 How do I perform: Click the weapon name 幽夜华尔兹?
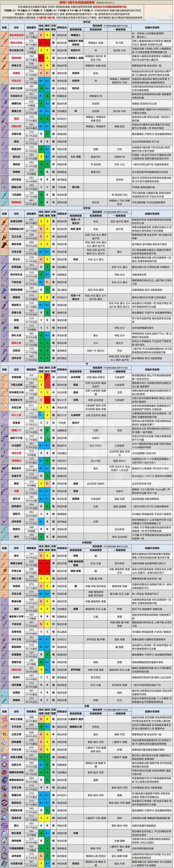(x=17, y=438)
